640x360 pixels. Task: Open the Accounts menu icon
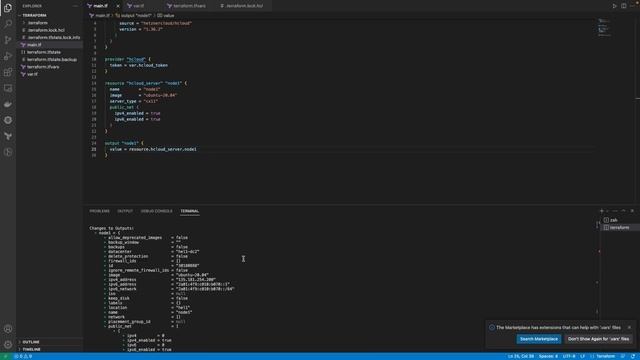[x=8, y=329]
